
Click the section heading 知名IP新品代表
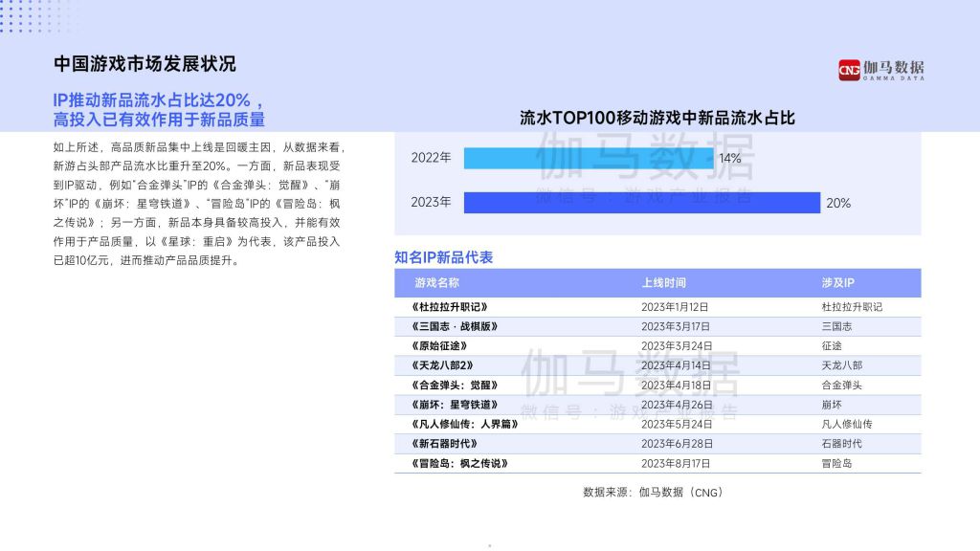click(x=444, y=257)
